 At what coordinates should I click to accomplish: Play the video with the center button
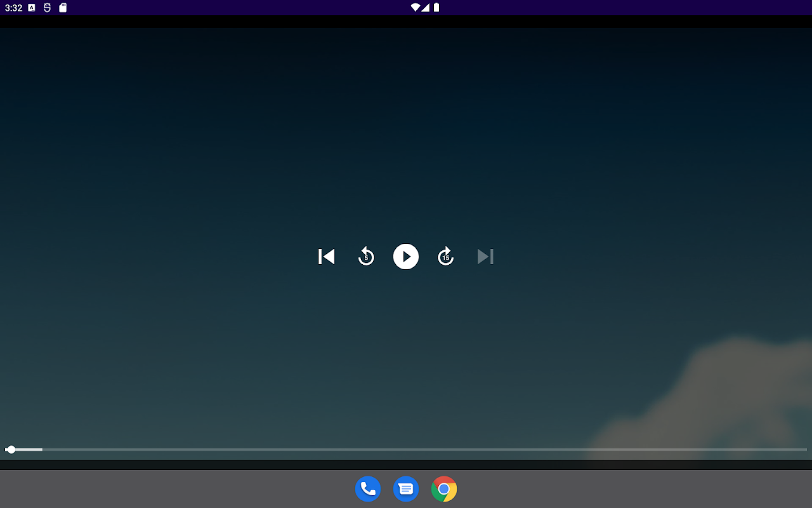406,257
